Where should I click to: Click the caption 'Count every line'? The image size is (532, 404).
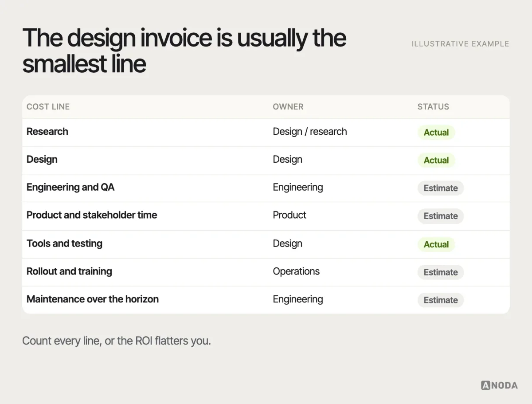[x=117, y=341]
